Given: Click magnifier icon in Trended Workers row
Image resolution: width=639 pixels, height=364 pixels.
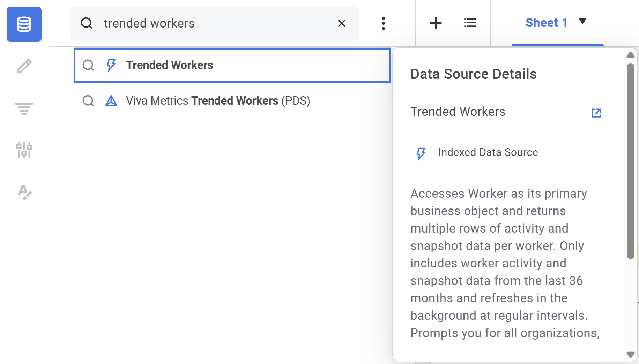Looking at the screenshot, I should (88, 65).
